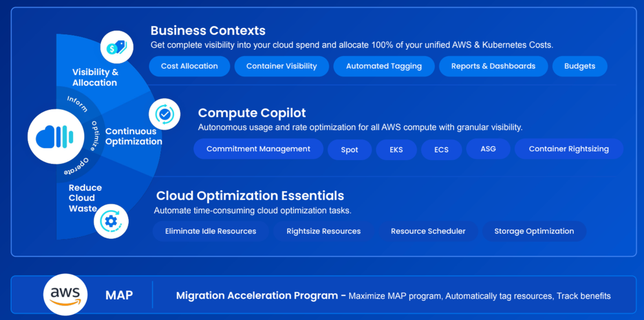The image size is (644, 320).
Task: Click the ASG pill
Action: [x=488, y=149]
